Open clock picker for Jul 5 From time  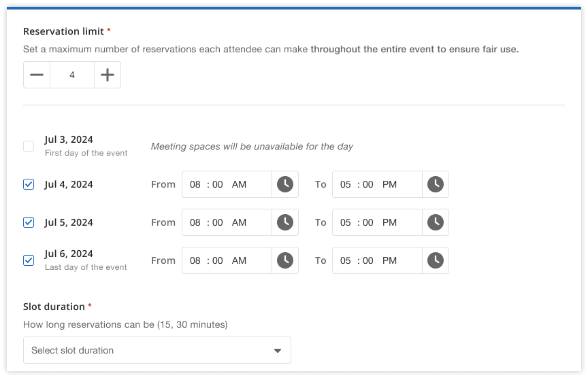(x=285, y=222)
